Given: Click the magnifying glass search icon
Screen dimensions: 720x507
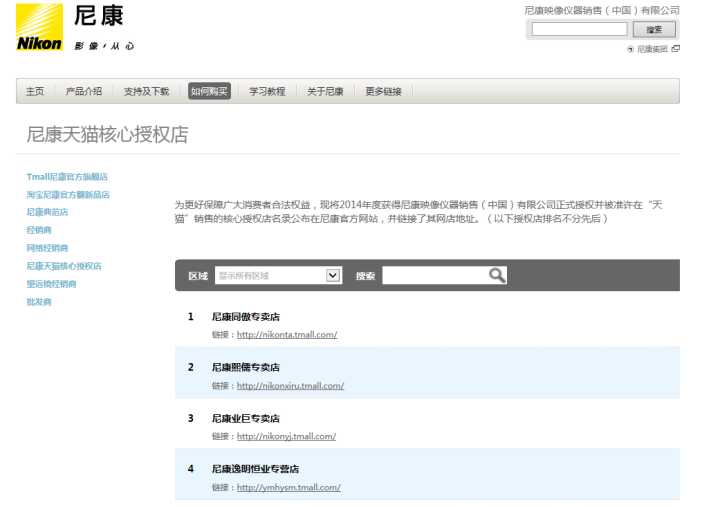Looking at the screenshot, I should pos(497,275).
